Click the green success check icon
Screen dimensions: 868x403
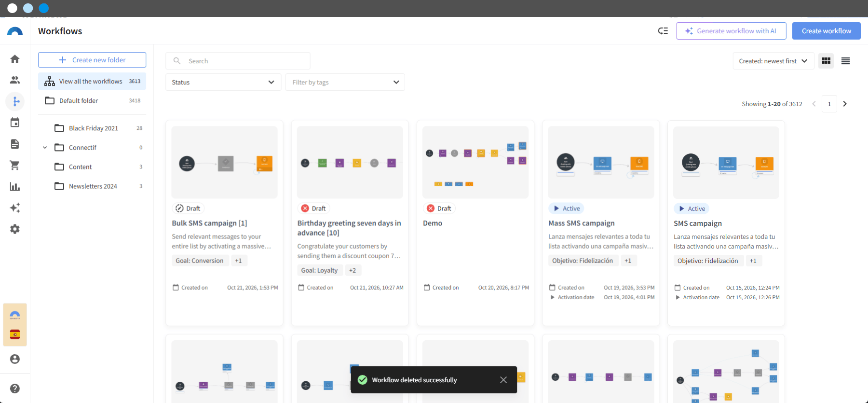[363, 380]
